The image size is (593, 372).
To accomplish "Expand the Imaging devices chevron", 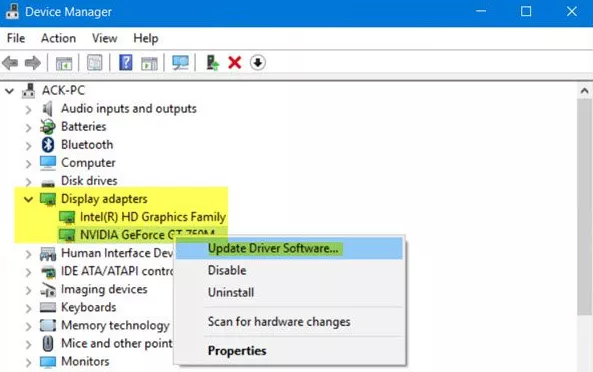I will tap(28, 290).
